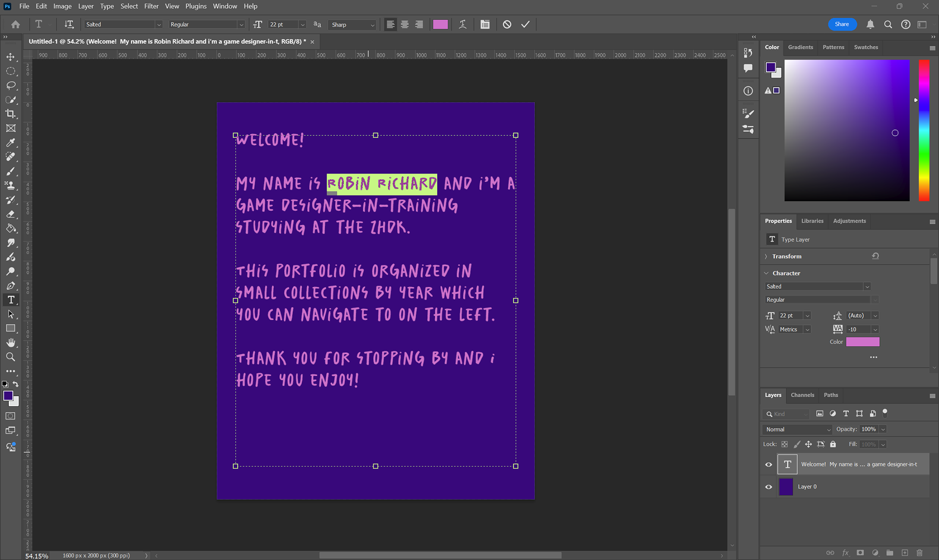
Task: Click the Layer 0 thumbnail
Action: coord(786,487)
